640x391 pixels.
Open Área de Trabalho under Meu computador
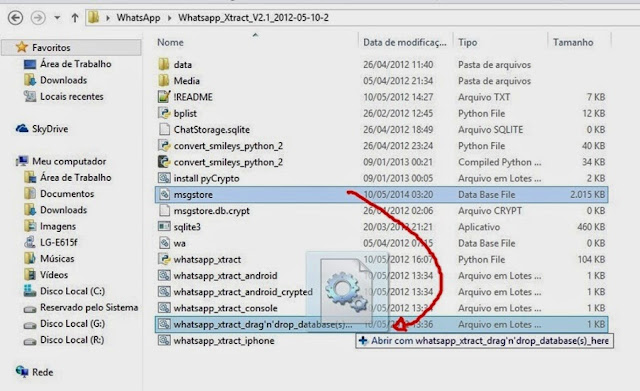[76, 178]
